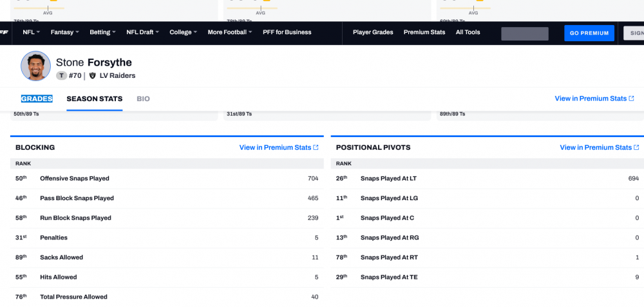The image size is (644, 307).
Task: Open Stone Forsythe's headshot photo
Action: pos(35,66)
